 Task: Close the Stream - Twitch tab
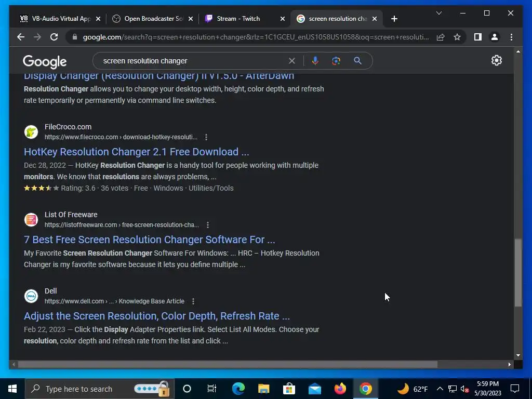282,19
